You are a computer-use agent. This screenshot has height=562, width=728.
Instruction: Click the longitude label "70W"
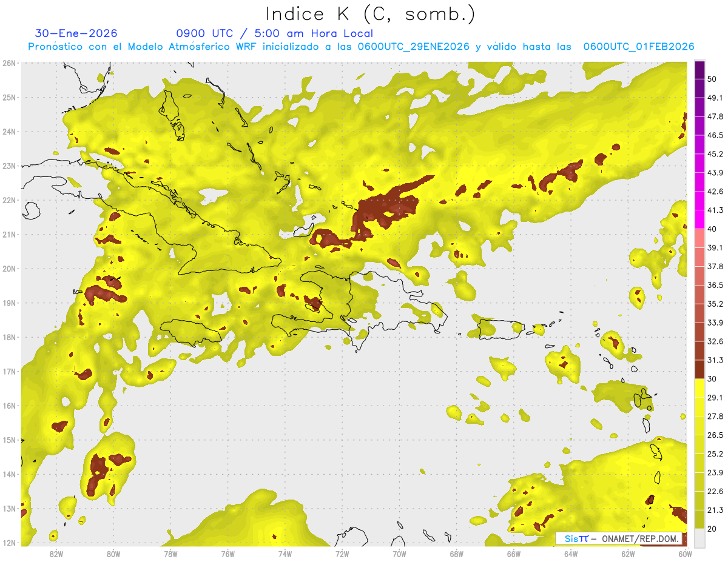pyautogui.click(x=399, y=554)
